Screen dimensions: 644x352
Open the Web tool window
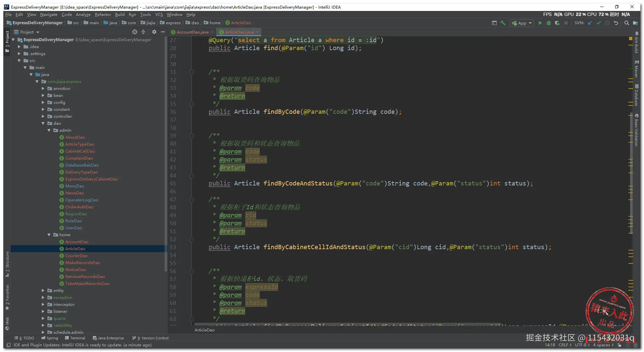pyautogui.click(x=7, y=323)
